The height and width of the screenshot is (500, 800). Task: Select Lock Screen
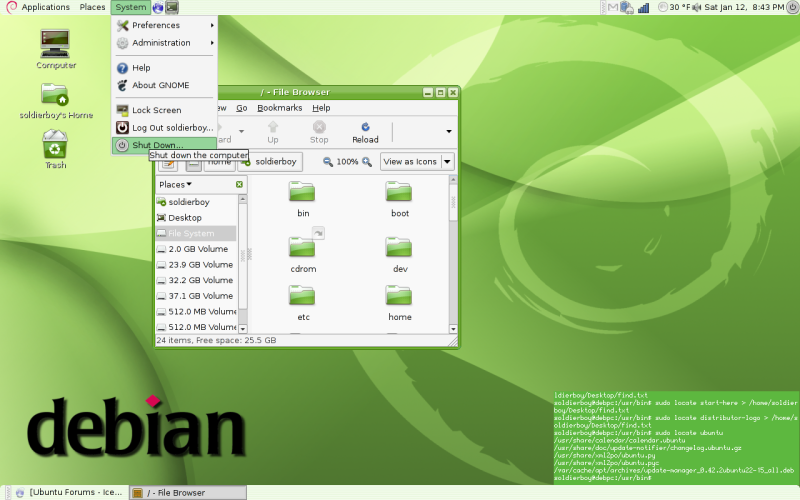[164, 110]
